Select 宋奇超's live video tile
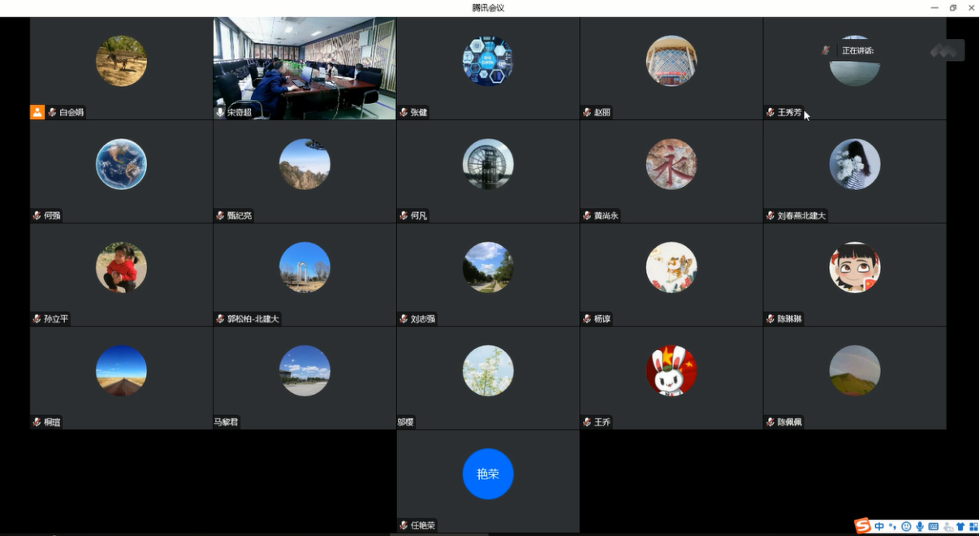Image resolution: width=980 pixels, height=536 pixels. point(304,68)
